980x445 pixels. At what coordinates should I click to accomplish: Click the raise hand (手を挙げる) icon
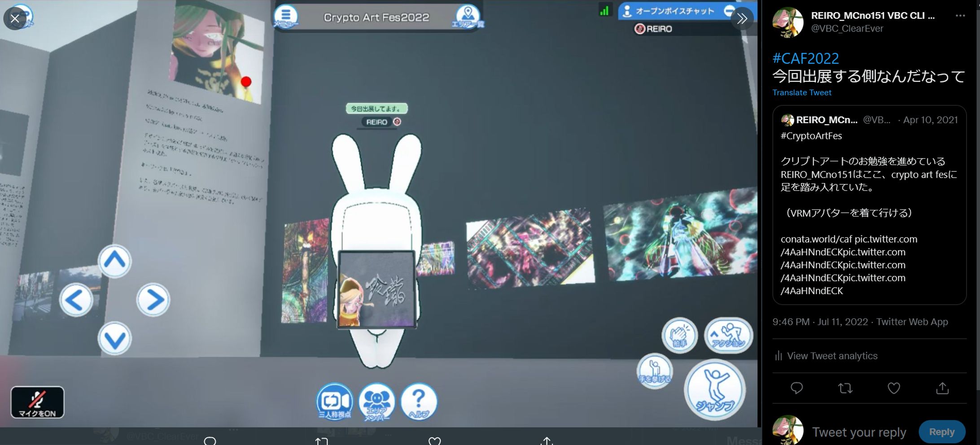(655, 371)
